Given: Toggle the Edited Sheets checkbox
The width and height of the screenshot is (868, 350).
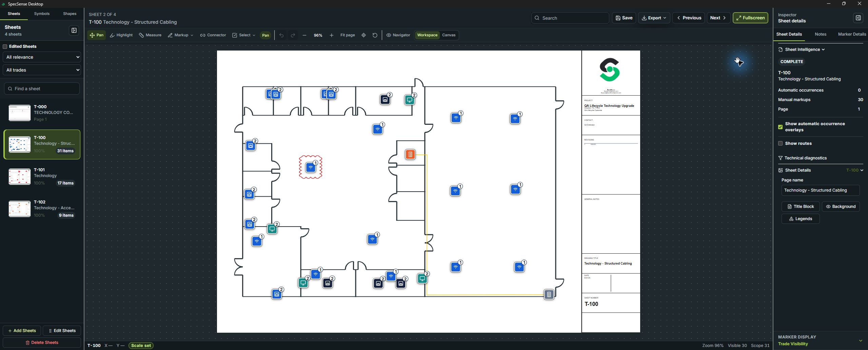Looking at the screenshot, I should coord(5,46).
